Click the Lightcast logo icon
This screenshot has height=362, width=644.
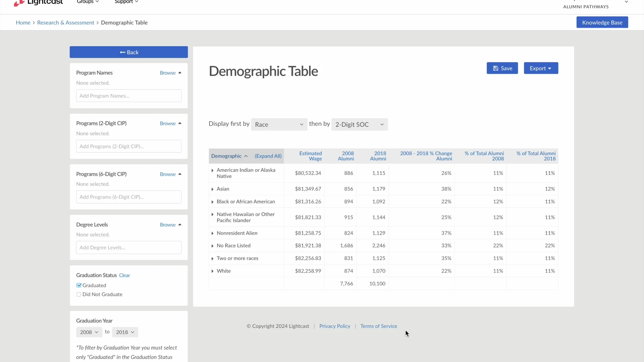(20, 3)
